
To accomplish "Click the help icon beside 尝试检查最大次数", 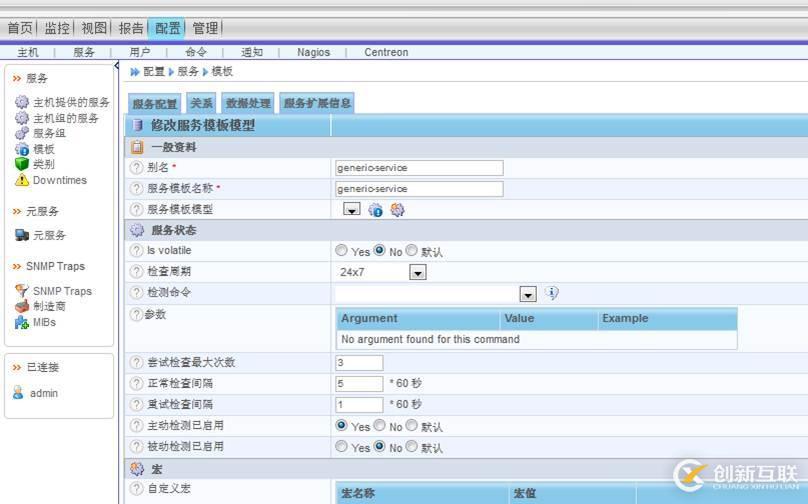I will point(136,362).
